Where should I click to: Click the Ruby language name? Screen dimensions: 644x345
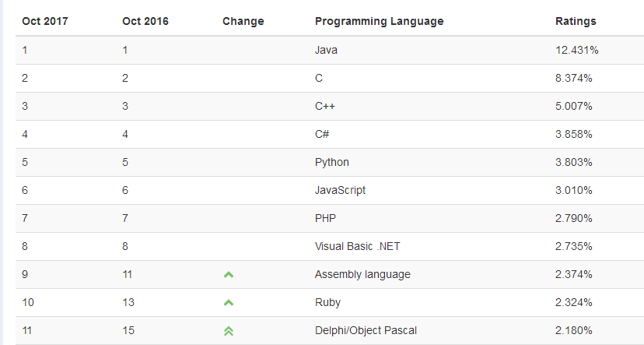pyautogui.click(x=327, y=302)
